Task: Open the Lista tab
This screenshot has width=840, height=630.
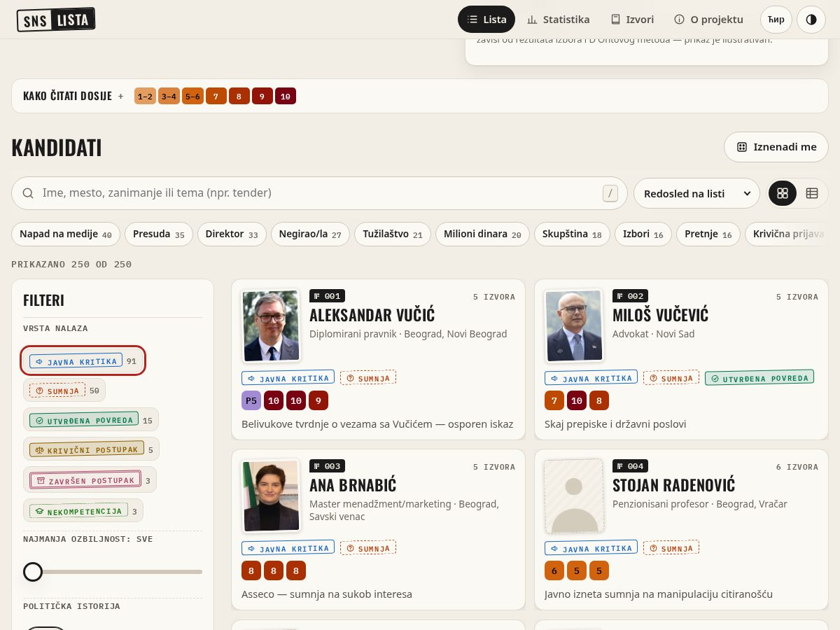Action: click(x=486, y=20)
